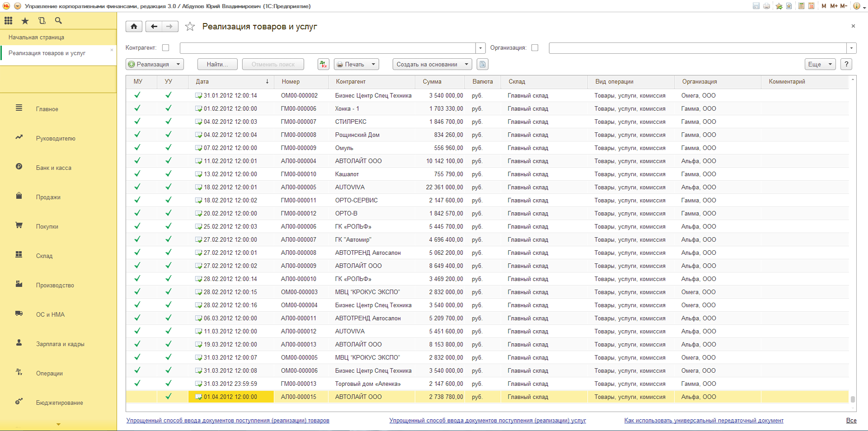Open link about универсальный передаточный документ
The width and height of the screenshot is (868, 431).
tap(703, 420)
